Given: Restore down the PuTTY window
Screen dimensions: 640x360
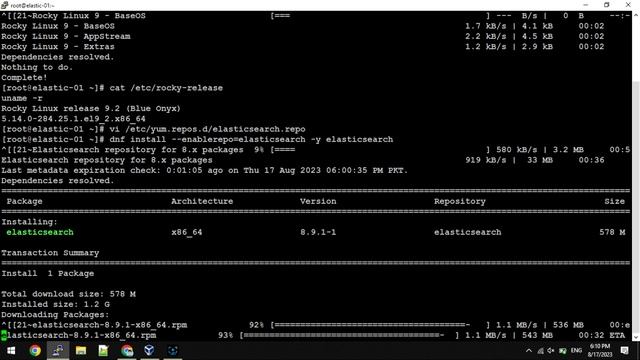Looking at the screenshot, I should coord(607,5).
